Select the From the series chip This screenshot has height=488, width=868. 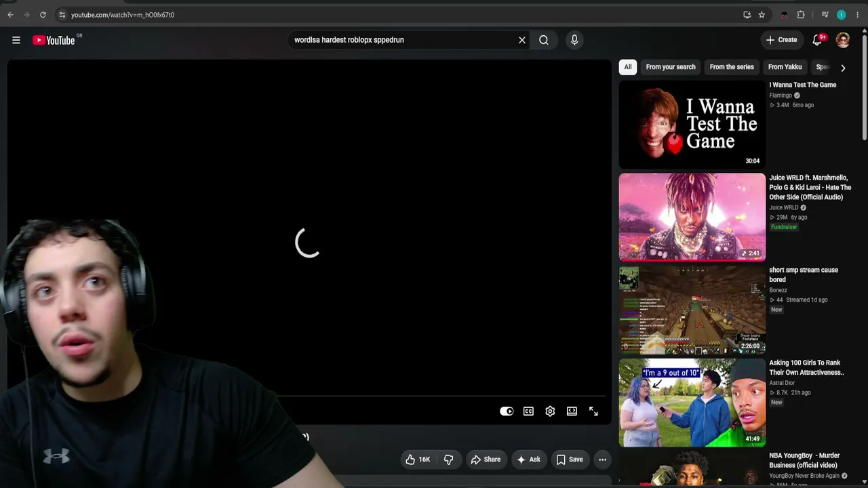click(732, 67)
